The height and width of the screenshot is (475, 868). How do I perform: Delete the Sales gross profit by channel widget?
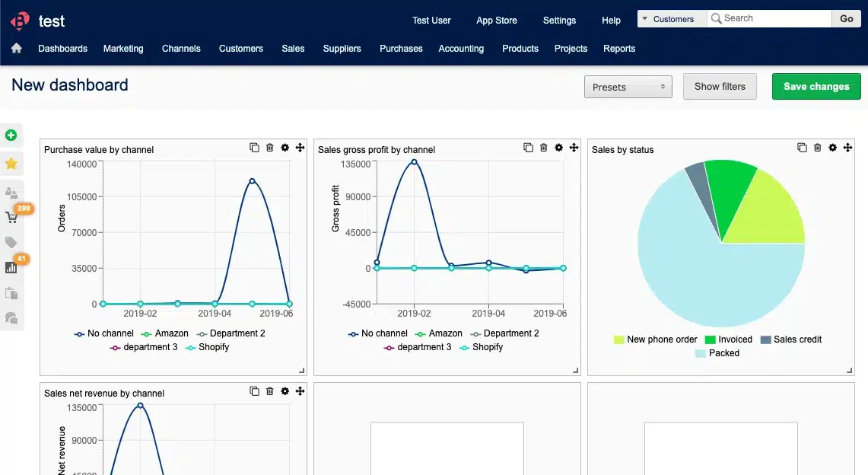pos(544,148)
